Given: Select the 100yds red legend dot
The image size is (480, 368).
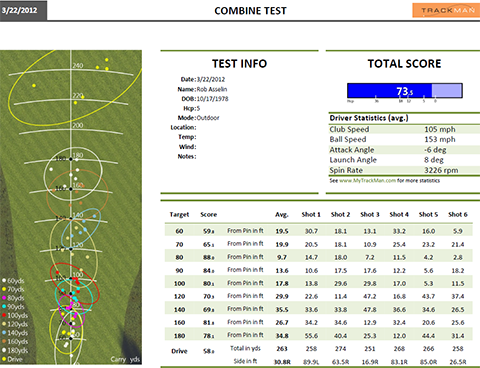Looking at the screenshot, I should (x=4, y=315).
